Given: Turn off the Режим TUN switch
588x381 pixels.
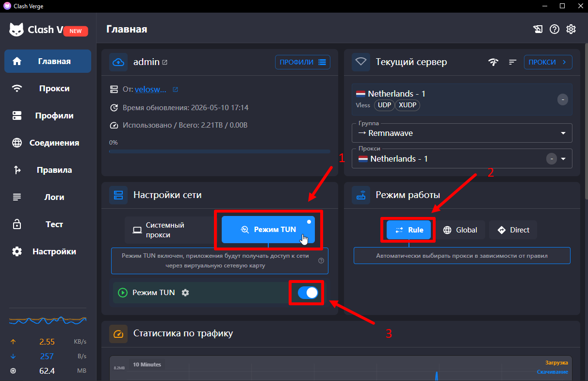Looking at the screenshot, I should coord(308,293).
